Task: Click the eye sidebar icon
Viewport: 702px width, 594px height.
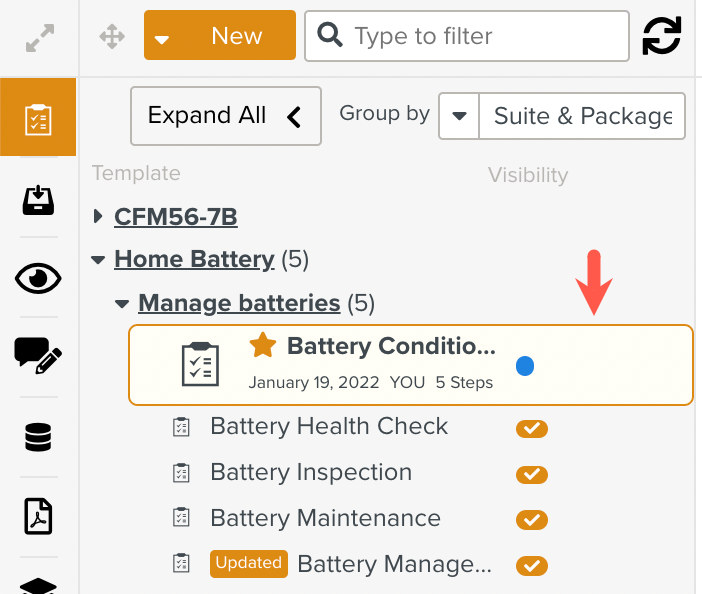Action: (39, 278)
